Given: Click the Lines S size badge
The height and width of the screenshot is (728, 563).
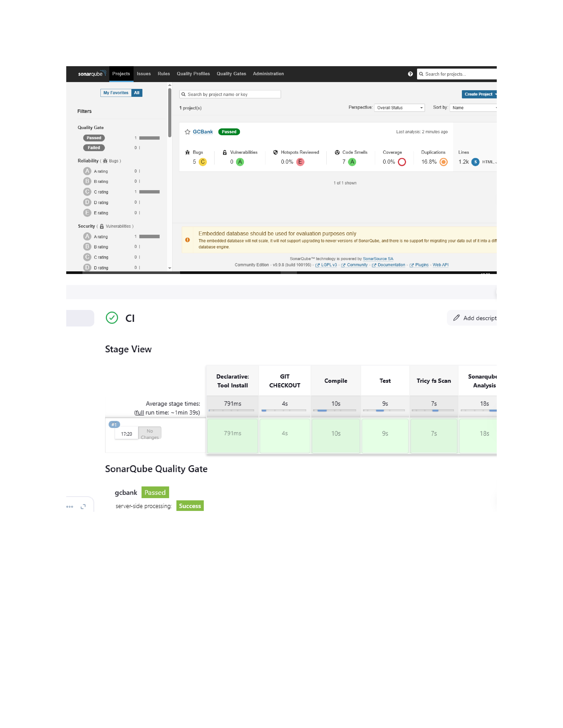Looking at the screenshot, I should (x=476, y=162).
